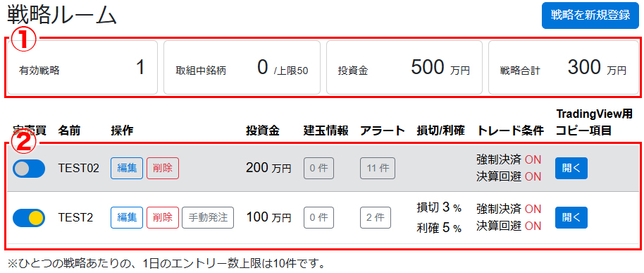The image size is (644, 273).
Task: Select the 有効戦略 summary card
Action: point(82,68)
